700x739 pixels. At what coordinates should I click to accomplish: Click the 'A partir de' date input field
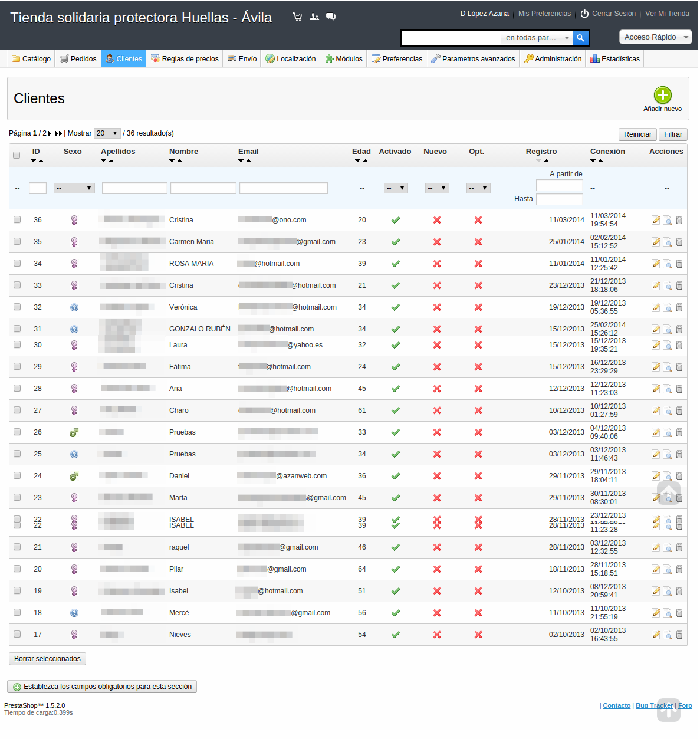pyautogui.click(x=559, y=185)
